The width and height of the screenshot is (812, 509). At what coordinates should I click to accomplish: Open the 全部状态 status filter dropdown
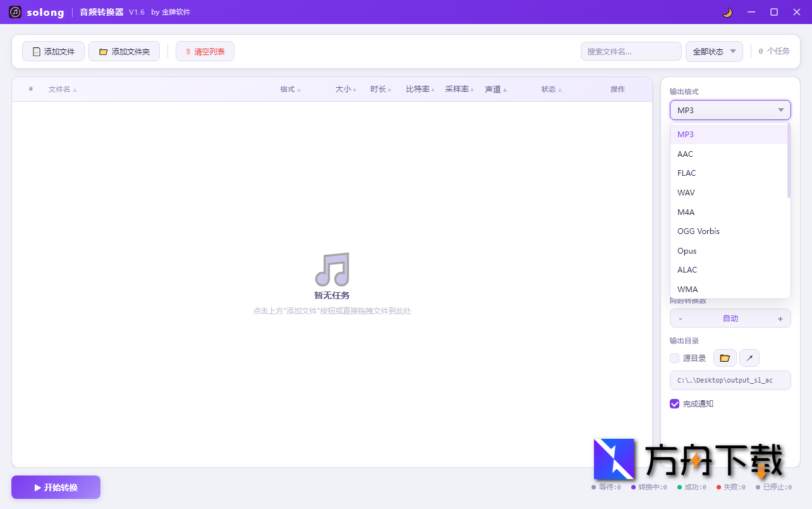click(714, 51)
